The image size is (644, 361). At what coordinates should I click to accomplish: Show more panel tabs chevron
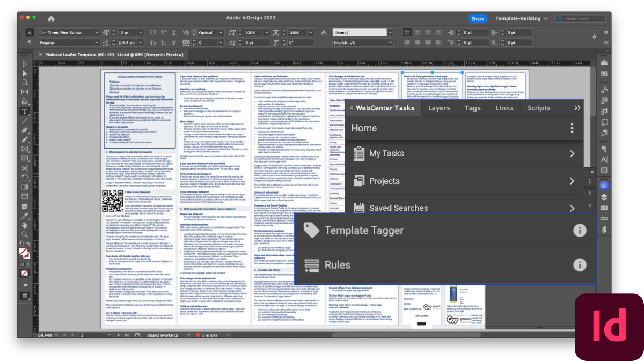[577, 108]
